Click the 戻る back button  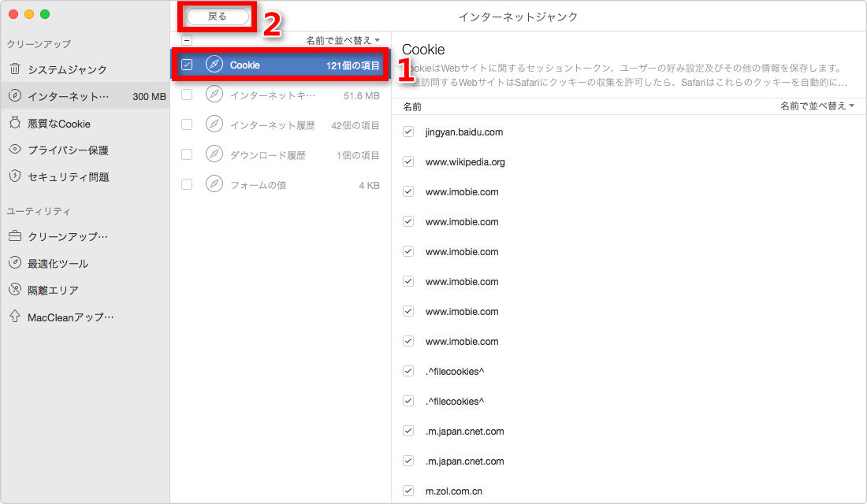pos(218,17)
